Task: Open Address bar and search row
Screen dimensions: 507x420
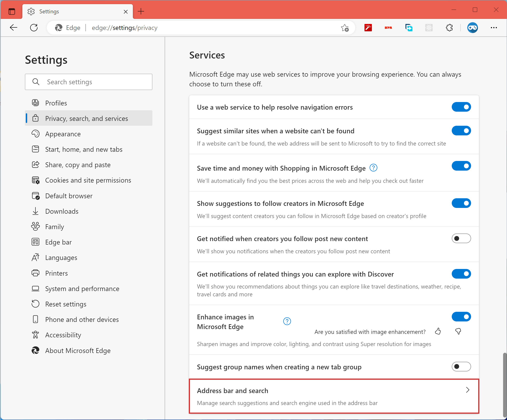Action: [334, 396]
